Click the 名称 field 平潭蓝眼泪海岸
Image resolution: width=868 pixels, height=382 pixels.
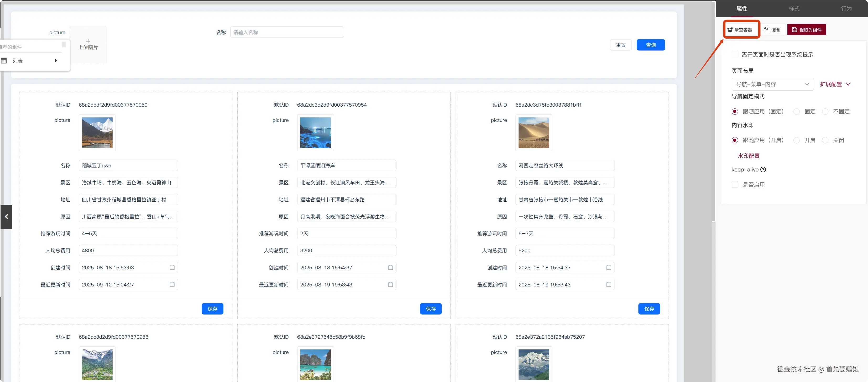click(x=346, y=165)
